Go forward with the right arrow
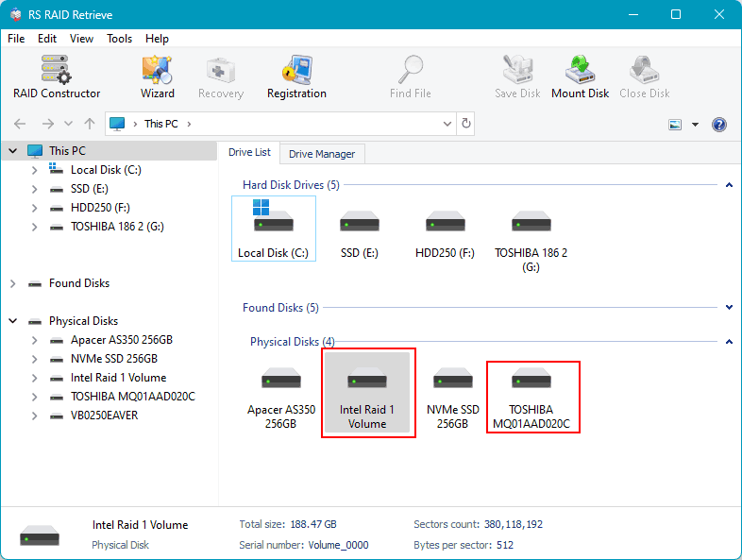This screenshot has height=560, width=742. (48, 124)
